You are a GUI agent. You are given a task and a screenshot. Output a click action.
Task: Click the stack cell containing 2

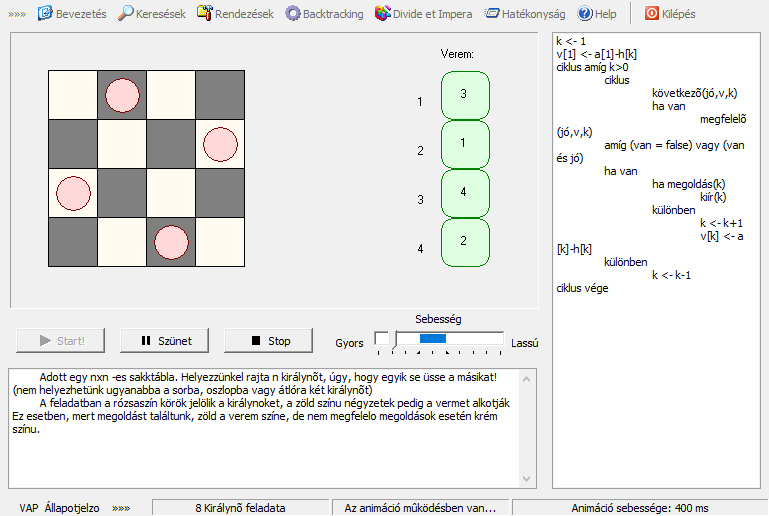tap(465, 242)
